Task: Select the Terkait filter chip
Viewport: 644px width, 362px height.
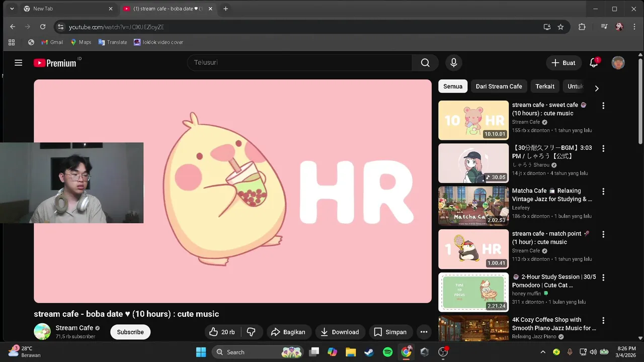Action: pyautogui.click(x=545, y=86)
